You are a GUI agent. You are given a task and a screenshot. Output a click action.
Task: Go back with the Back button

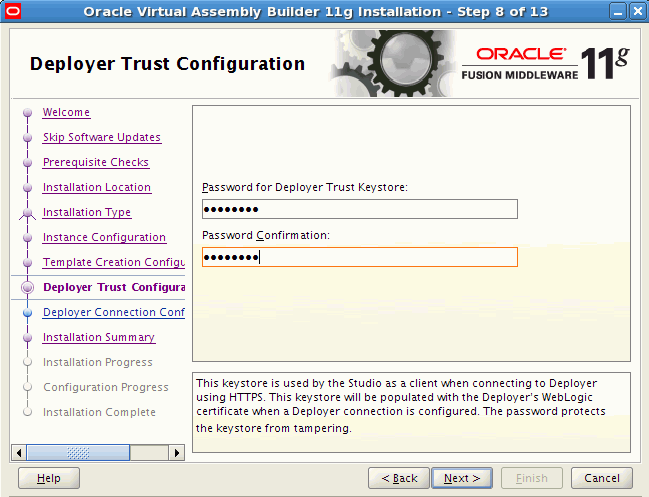(x=399, y=478)
